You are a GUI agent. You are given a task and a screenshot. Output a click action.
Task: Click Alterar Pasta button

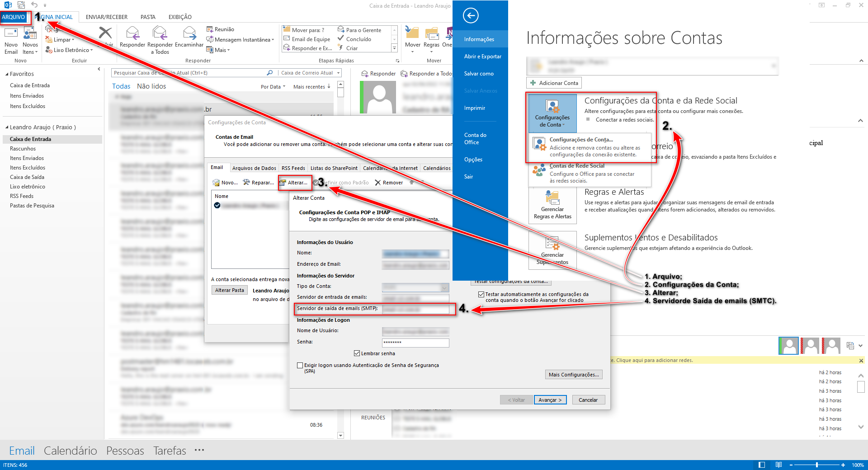click(229, 290)
